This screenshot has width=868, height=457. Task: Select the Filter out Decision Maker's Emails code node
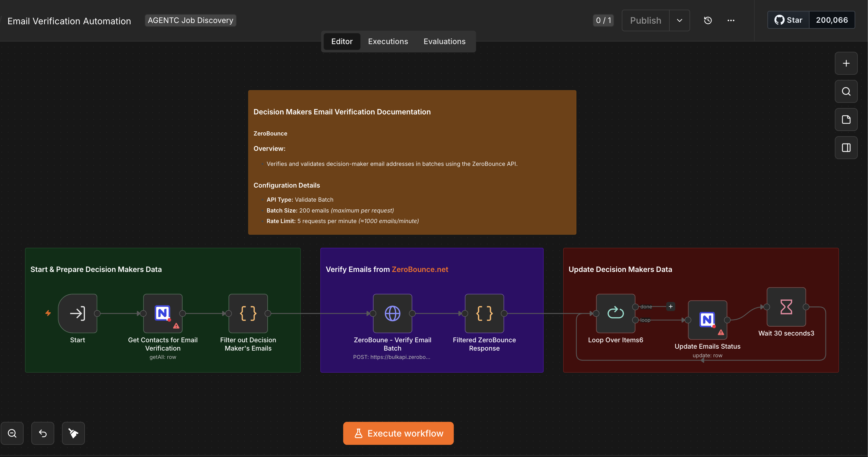(x=248, y=313)
